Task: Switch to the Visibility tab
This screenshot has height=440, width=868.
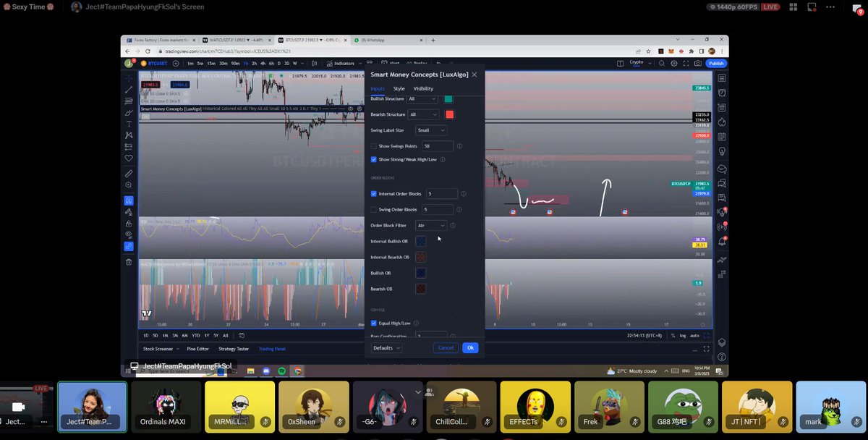Action: pyautogui.click(x=423, y=88)
